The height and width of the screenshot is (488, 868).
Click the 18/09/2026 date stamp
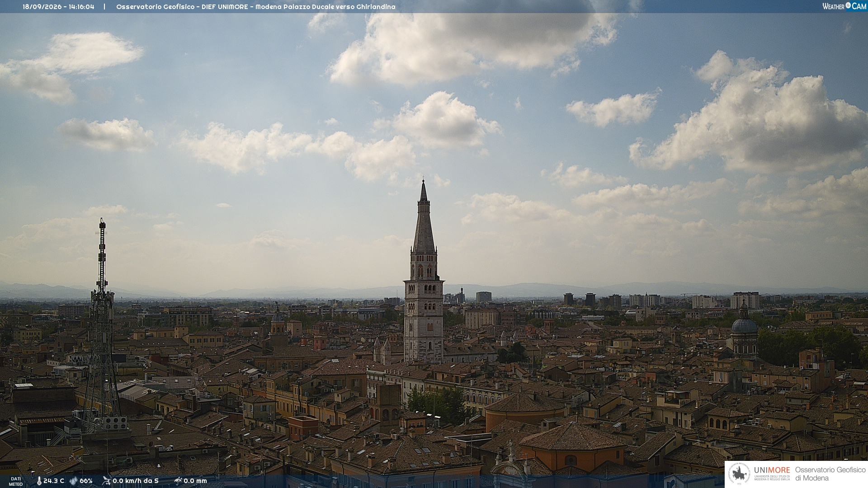pyautogui.click(x=42, y=7)
